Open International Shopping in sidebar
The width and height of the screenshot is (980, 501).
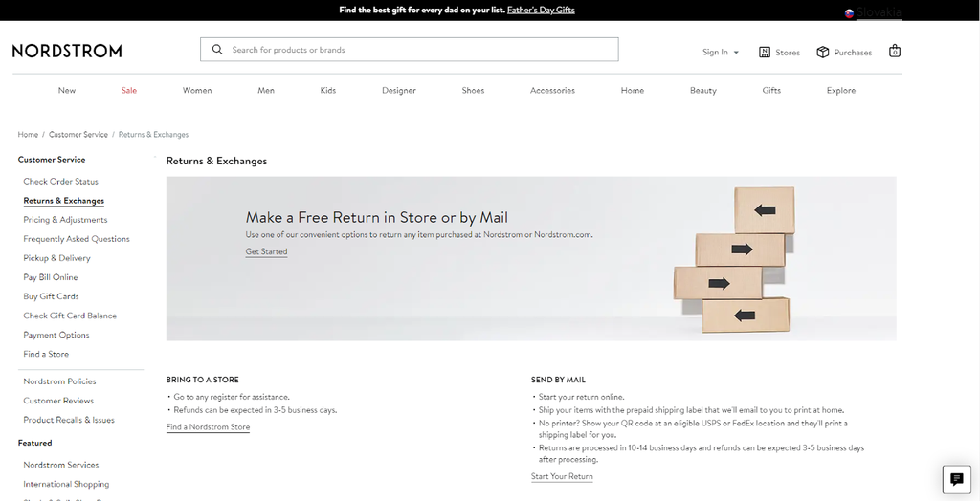[66, 484]
